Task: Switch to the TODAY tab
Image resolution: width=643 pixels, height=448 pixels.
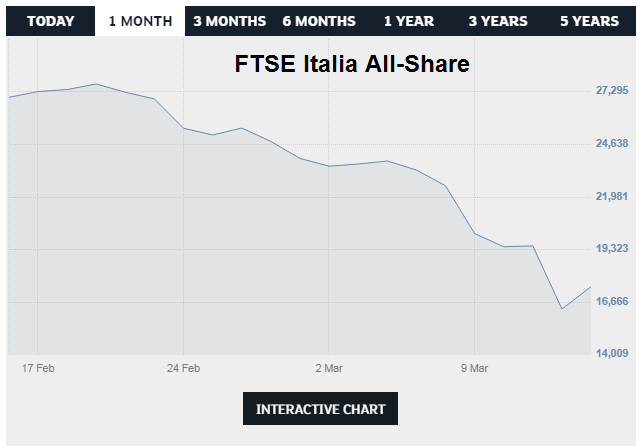Action: pos(51,20)
